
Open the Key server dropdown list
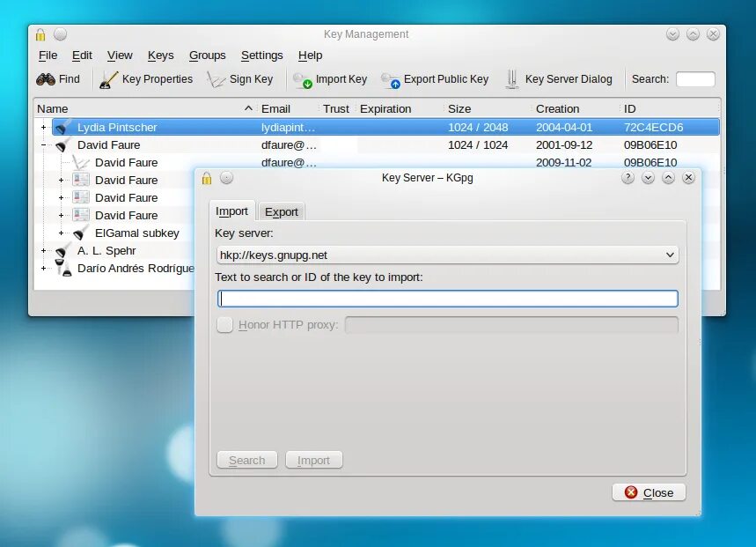click(x=447, y=255)
